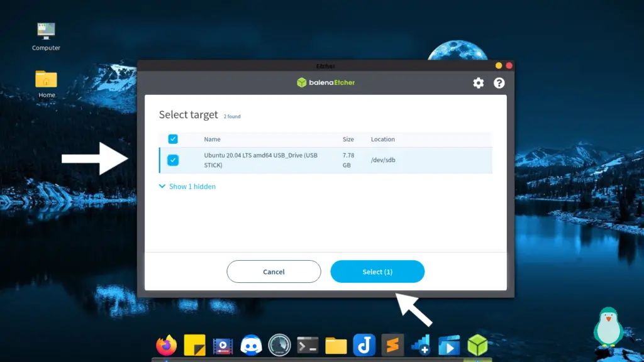Open the Etcher help icon
This screenshot has height=362, width=644.
tap(499, 83)
